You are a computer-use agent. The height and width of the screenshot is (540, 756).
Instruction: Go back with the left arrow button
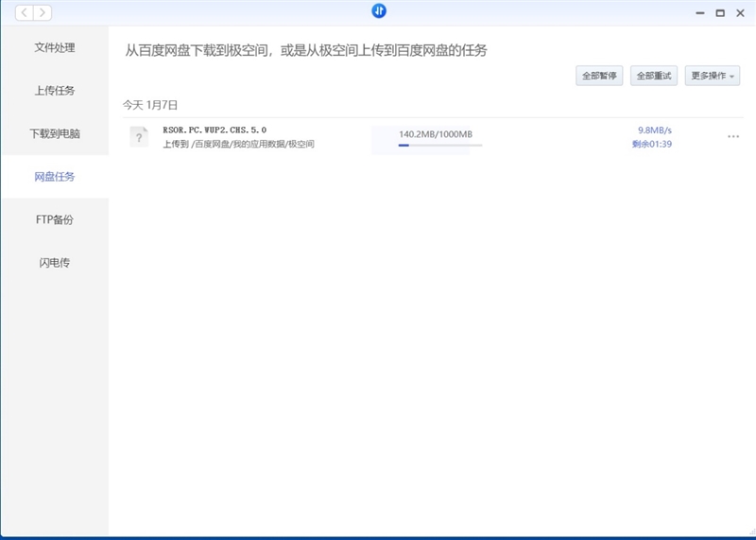point(25,13)
